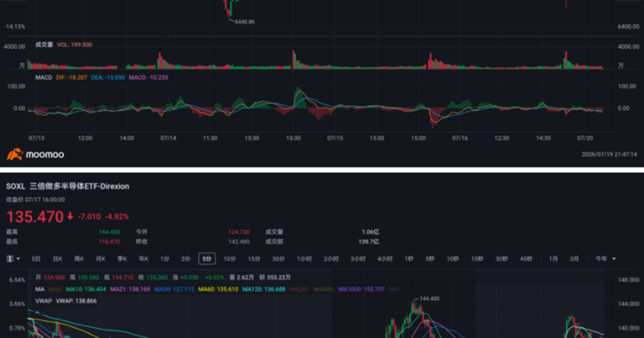Click the 142.480 previous close value
Viewport: 644px width, 338px height.
(x=239, y=242)
